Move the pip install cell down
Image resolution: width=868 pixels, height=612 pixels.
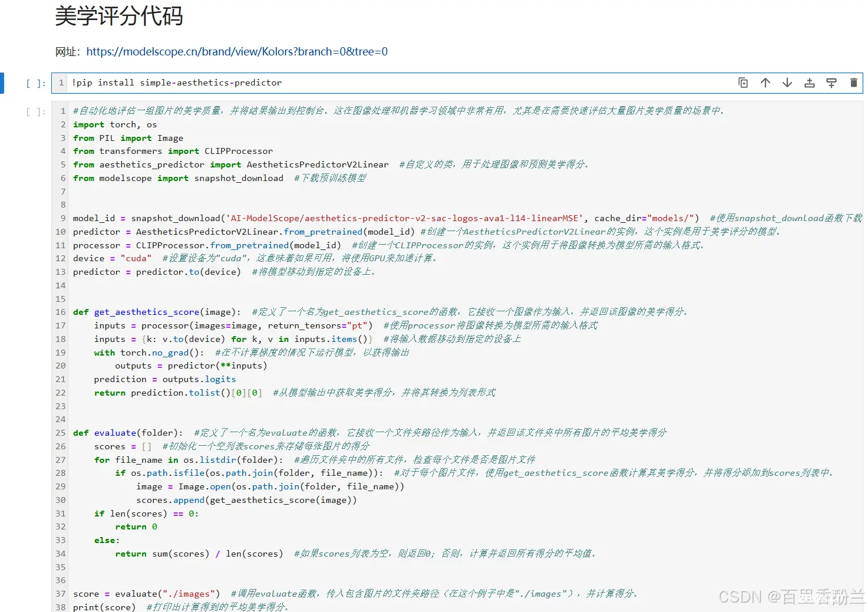tap(787, 83)
